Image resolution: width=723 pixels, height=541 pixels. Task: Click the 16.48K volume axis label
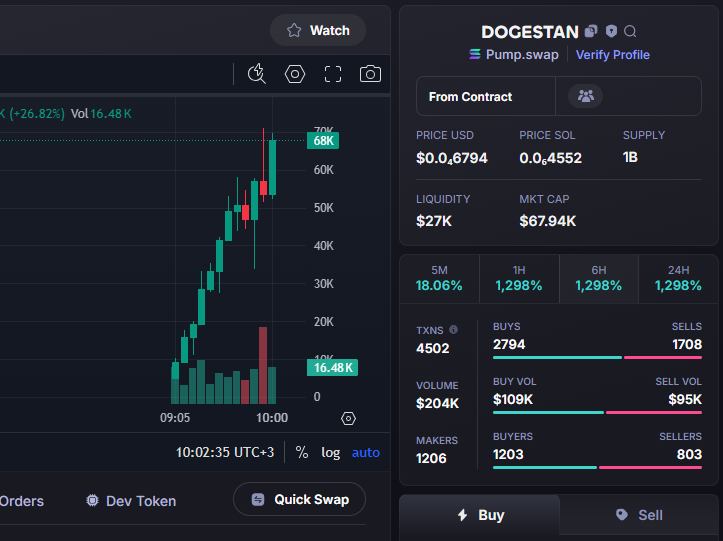(x=332, y=368)
